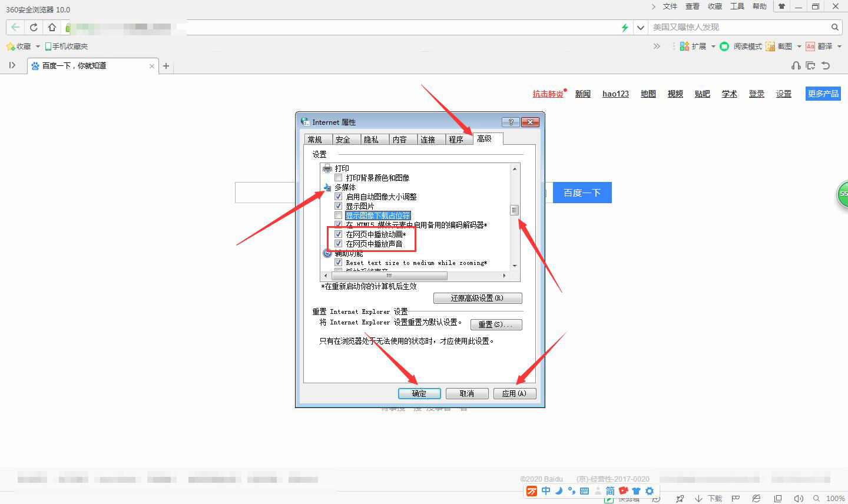Open the IME soft keyboard icon
The image size is (848, 504).
pos(584,491)
